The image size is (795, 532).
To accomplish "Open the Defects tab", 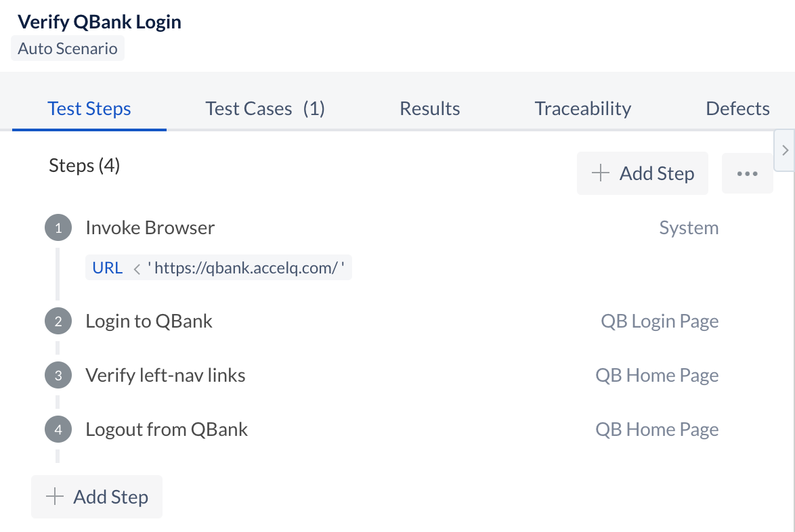I will 737,108.
